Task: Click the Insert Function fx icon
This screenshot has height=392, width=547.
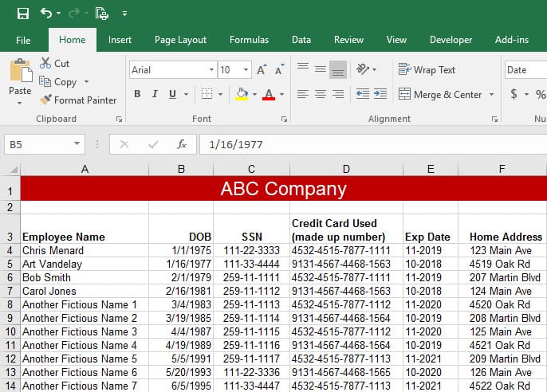Action: [x=182, y=145]
